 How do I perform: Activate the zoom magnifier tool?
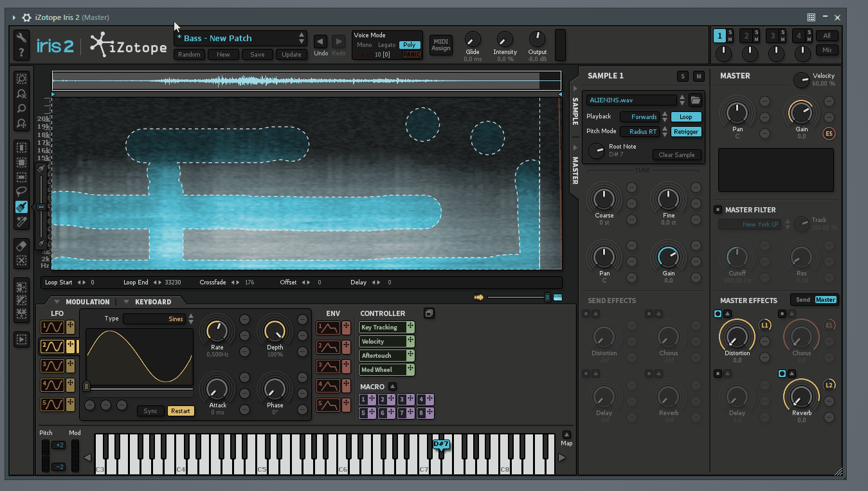tap(21, 108)
